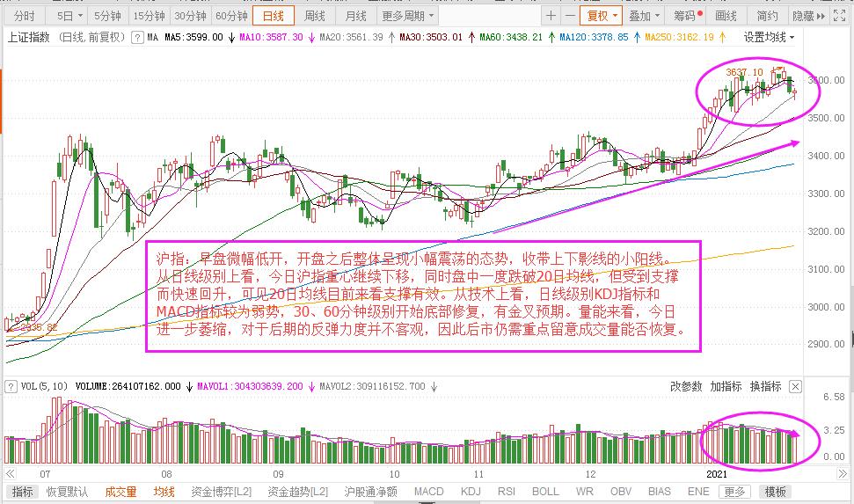Viewport: 854px width, 504px height.
Task: Open 复权 adjustment dropdown
Action: pyautogui.click(x=602, y=16)
